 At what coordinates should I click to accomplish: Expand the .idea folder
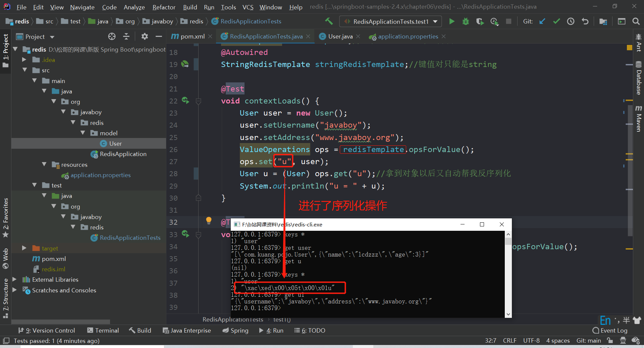[x=24, y=60]
